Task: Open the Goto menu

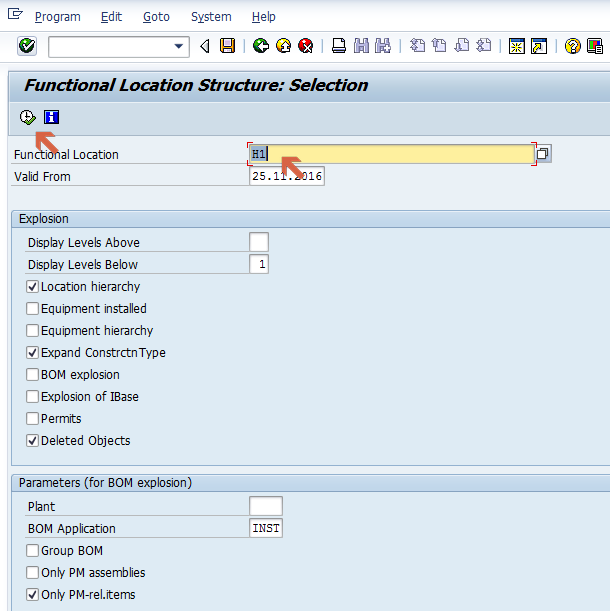Action: coord(156,17)
